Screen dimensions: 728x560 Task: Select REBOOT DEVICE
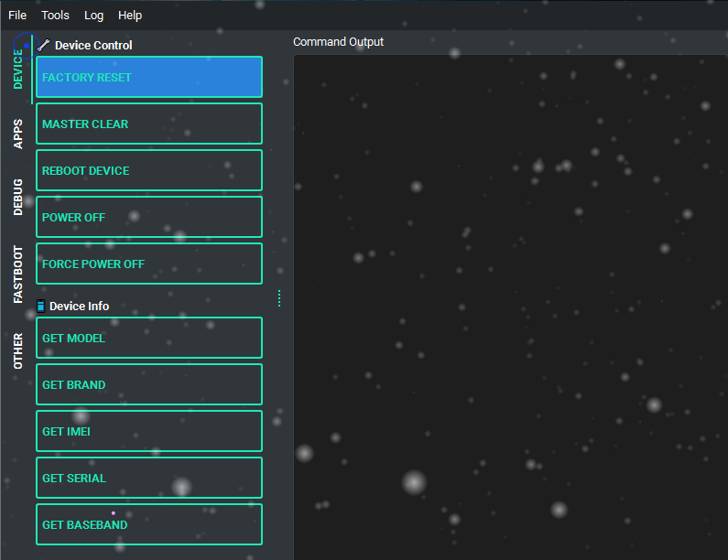pyautogui.click(x=149, y=170)
